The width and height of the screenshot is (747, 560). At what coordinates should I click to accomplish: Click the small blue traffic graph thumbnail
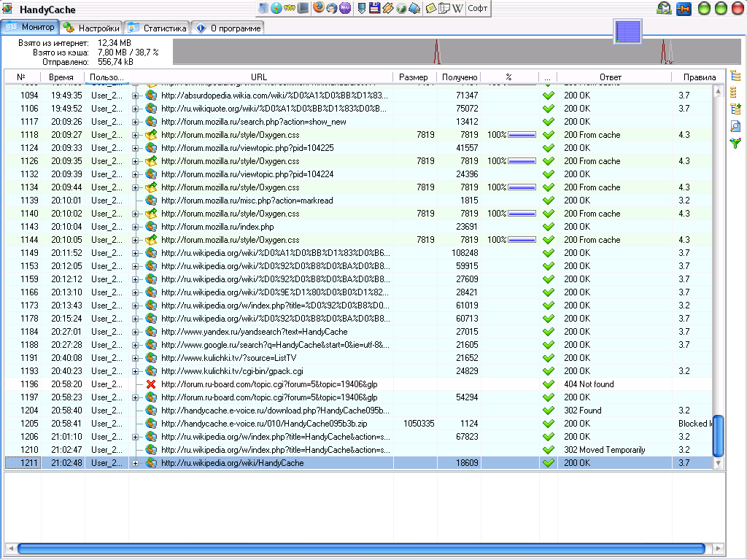(x=627, y=32)
